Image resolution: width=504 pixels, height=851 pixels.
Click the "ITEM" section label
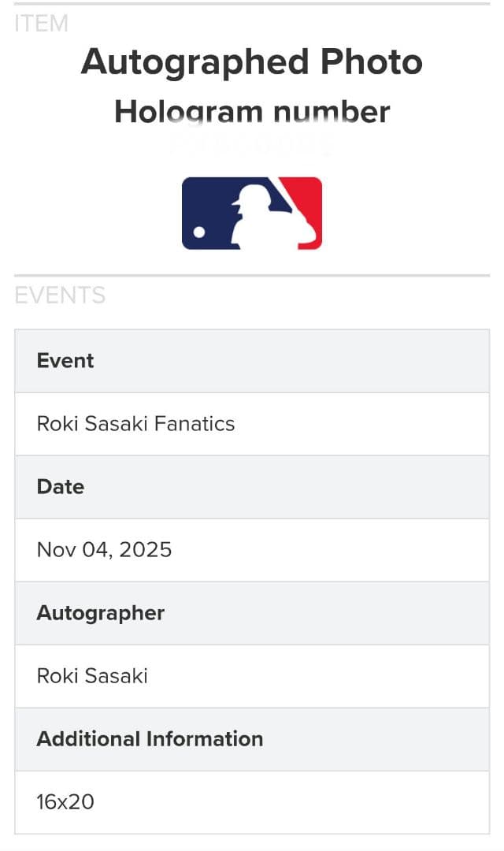[42, 24]
